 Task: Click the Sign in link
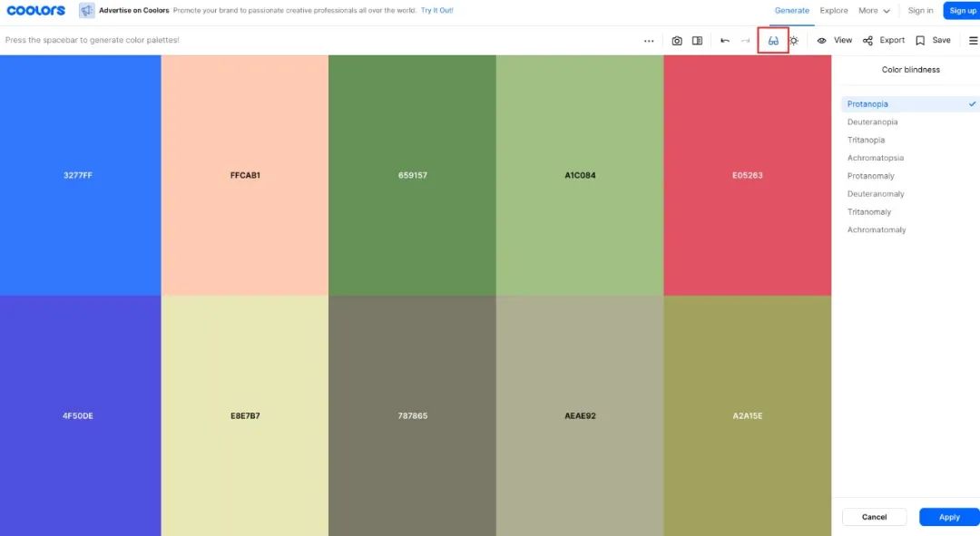[920, 11]
